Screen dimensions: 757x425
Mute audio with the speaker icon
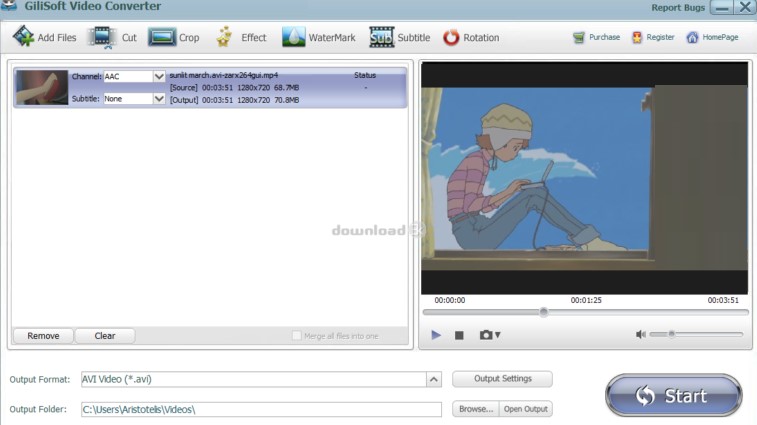[x=641, y=334]
